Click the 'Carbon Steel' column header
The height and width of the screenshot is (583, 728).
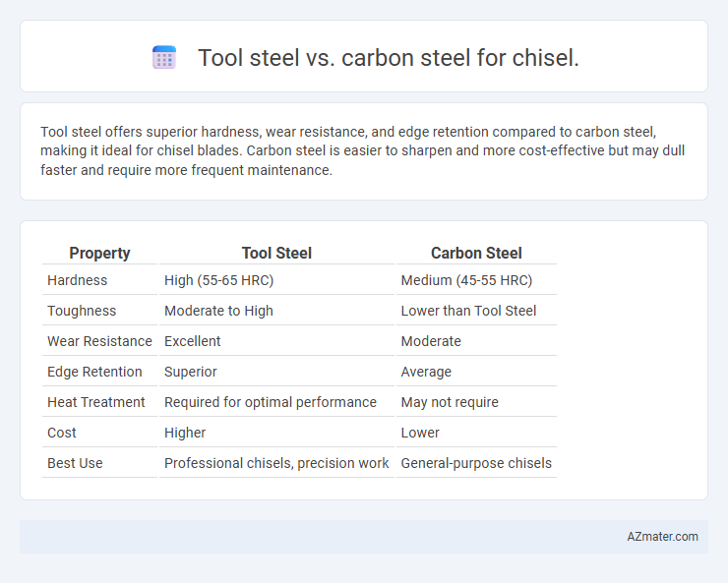476,254
